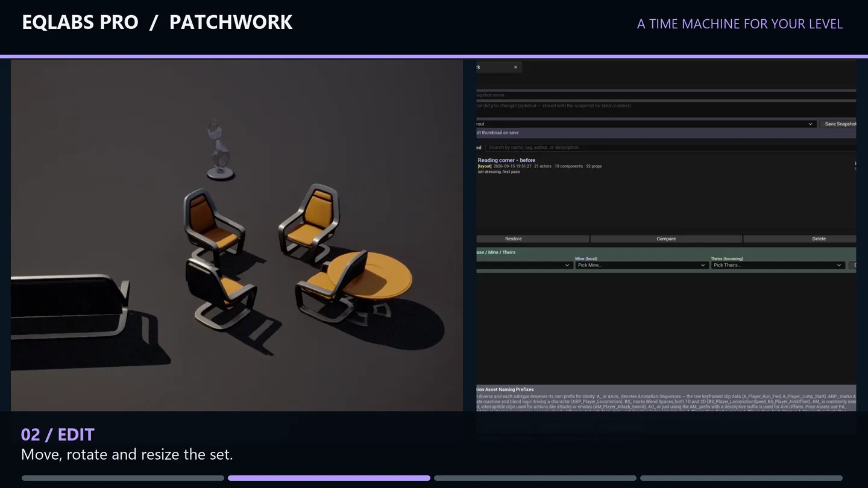Click the Save Snapshot button

tap(838, 124)
